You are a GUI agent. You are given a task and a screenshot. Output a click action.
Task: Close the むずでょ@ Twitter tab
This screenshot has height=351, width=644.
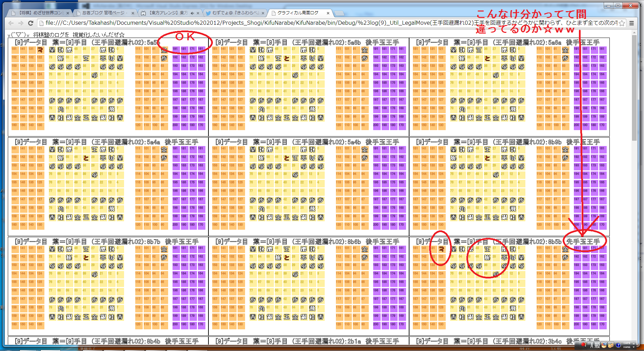[263, 13]
